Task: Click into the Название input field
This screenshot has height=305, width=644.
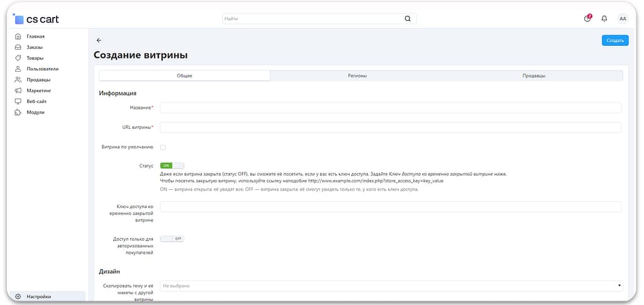Action: coord(391,108)
